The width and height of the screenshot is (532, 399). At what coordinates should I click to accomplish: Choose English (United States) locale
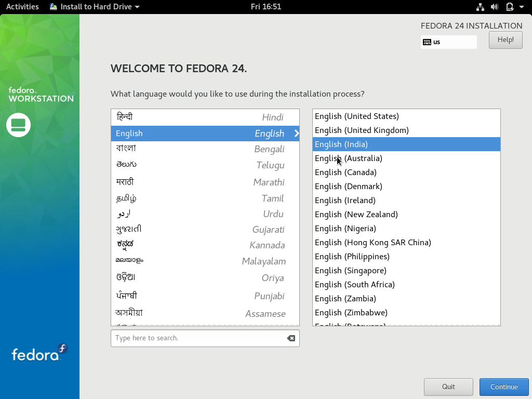(x=406, y=116)
